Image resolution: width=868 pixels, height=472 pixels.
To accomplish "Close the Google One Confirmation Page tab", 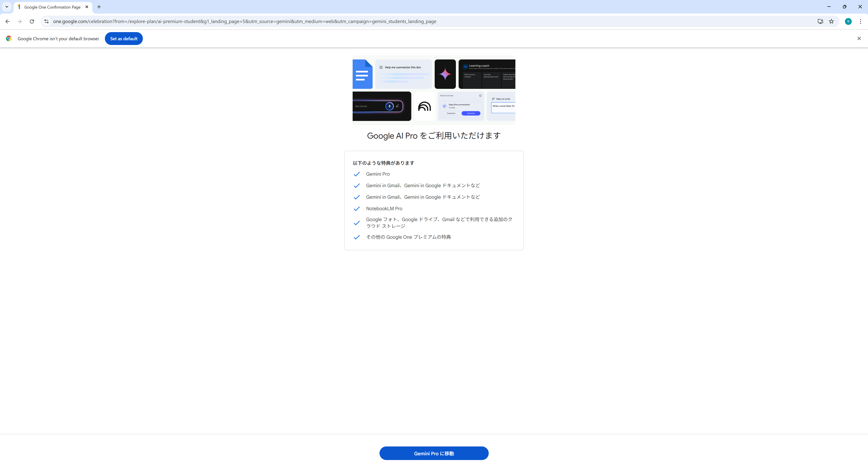I will point(87,7).
